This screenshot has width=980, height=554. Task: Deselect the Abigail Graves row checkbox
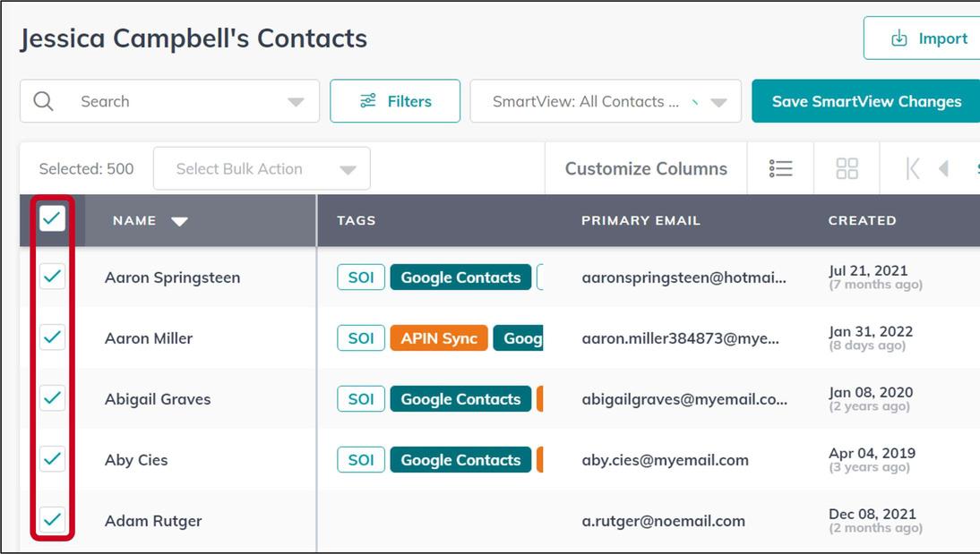pos(52,398)
